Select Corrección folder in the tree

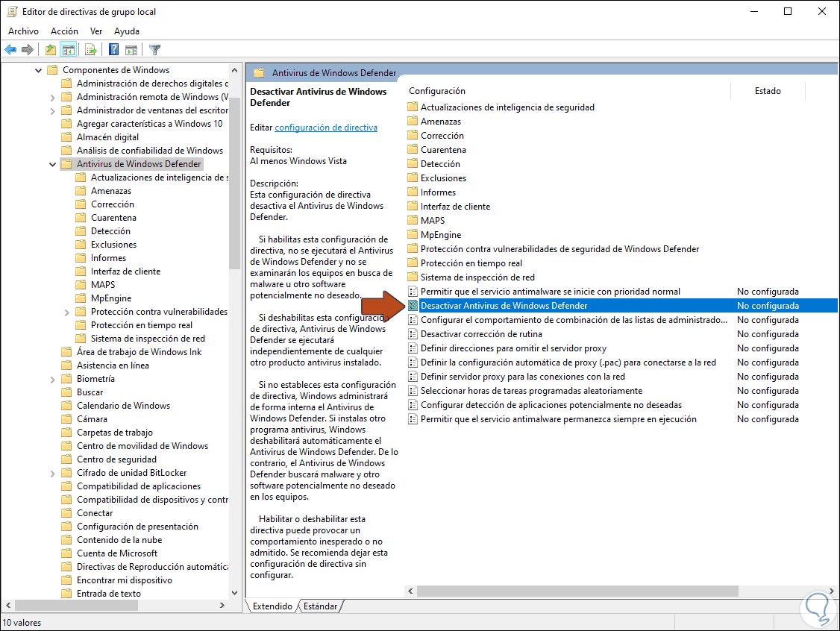pyautogui.click(x=113, y=204)
